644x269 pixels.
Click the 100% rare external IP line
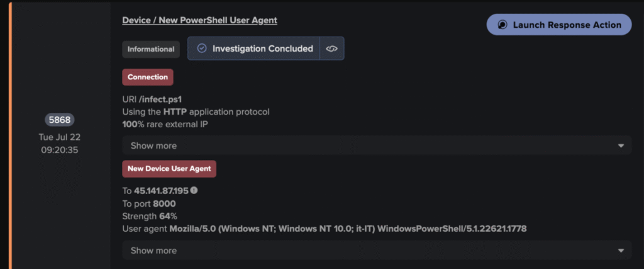[x=164, y=124]
